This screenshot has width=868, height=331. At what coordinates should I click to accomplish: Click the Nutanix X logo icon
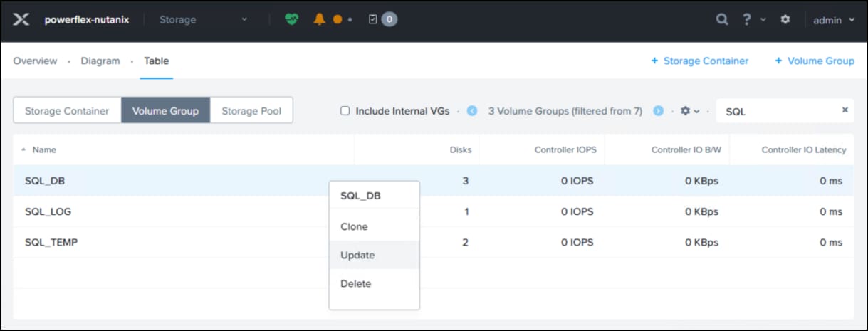tap(21, 20)
